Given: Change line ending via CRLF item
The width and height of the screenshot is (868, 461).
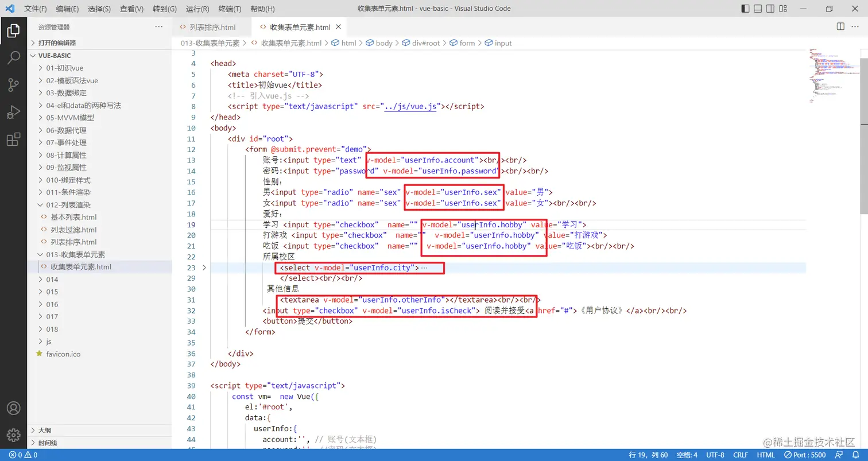Looking at the screenshot, I should 740,455.
